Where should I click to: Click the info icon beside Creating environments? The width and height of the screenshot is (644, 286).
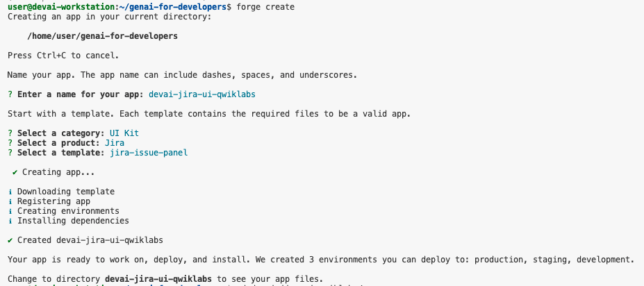click(10, 211)
